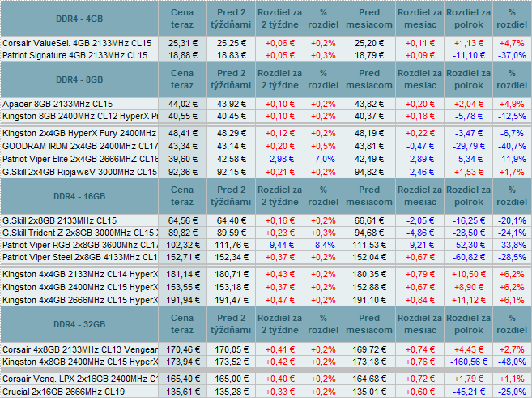
Task: Click the -7,0% percent difference cell
Action: click(x=323, y=159)
